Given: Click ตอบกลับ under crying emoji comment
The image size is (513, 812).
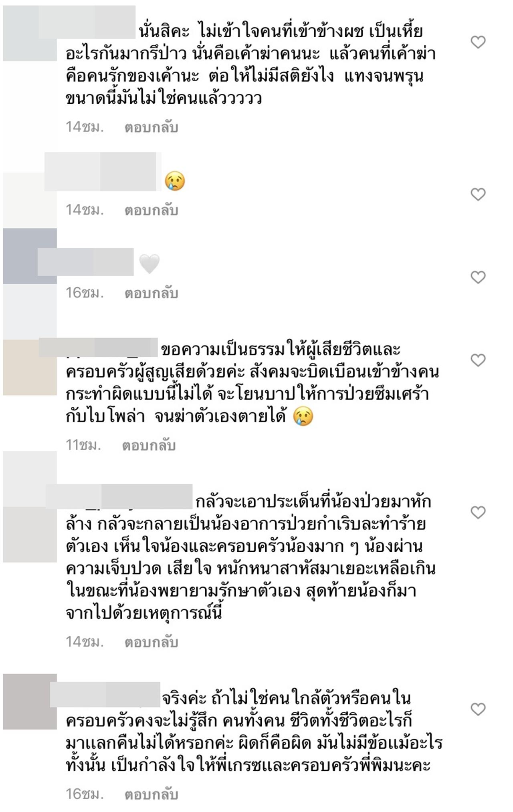Looking at the screenshot, I should [151, 210].
